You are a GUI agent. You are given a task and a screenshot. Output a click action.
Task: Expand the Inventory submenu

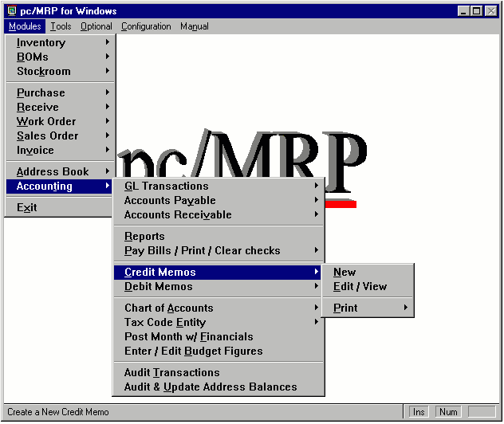coord(60,42)
